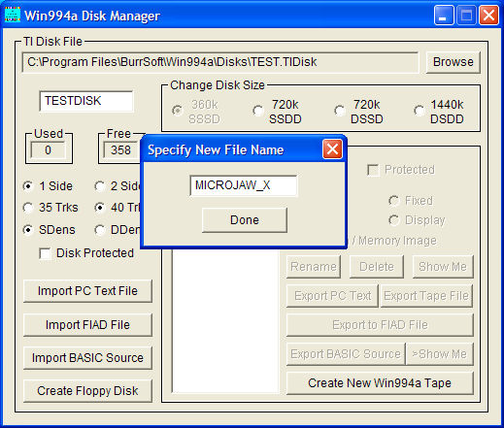Click Create Floppy Disk button
This screenshot has height=428, width=504.
tap(87, 391)
